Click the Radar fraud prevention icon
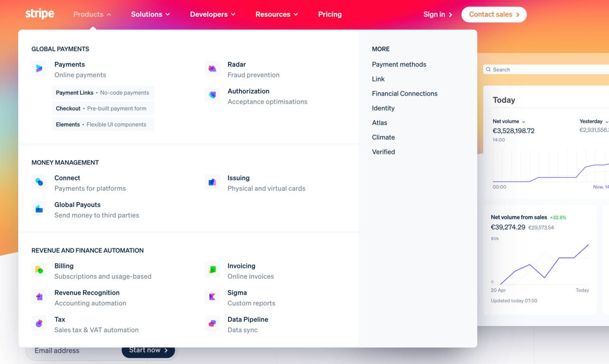Image resolution: width=609 pixels, height=364 pixels. pos(212,69)
